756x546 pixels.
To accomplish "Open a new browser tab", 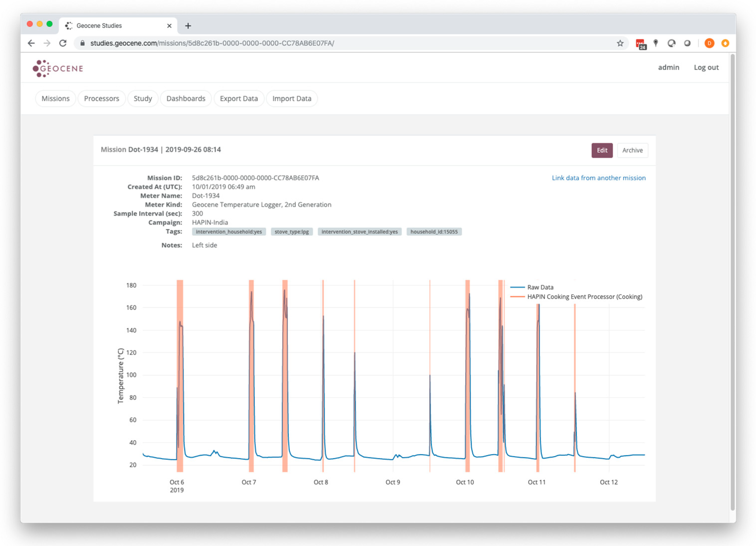I will coord(188,26).
